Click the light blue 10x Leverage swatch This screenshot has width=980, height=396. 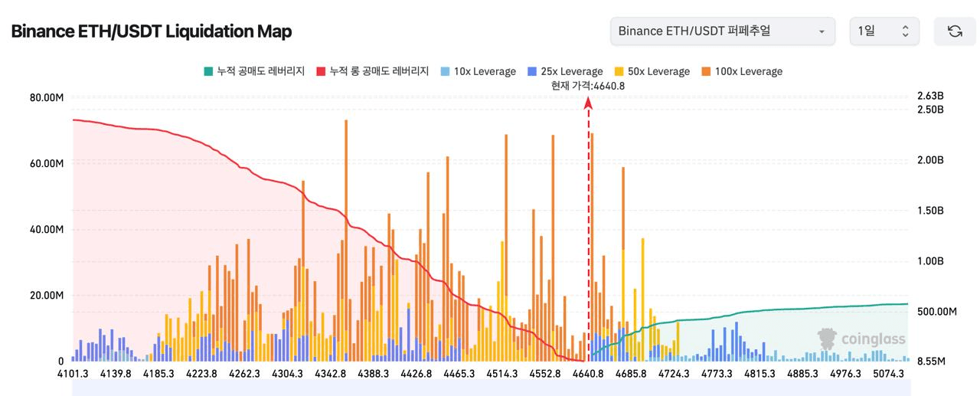(x=444, y=71)
